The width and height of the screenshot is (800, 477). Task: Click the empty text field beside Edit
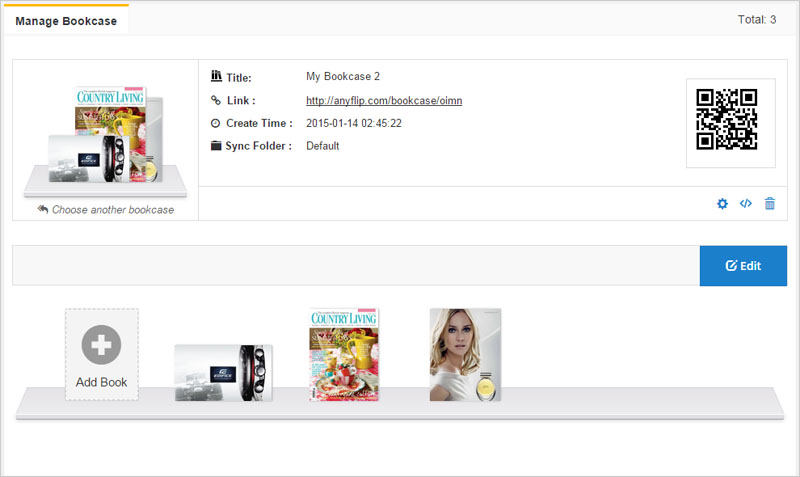(x=355, y=266)
